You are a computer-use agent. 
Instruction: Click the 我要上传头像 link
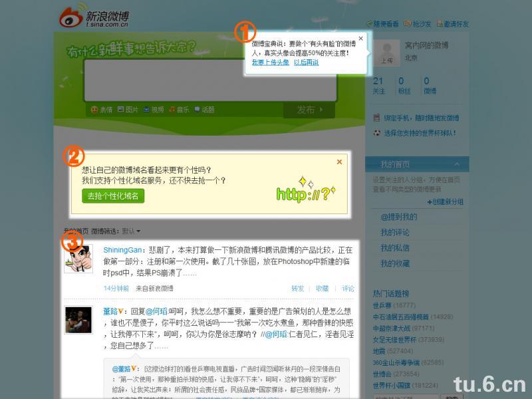pos(270,63)
